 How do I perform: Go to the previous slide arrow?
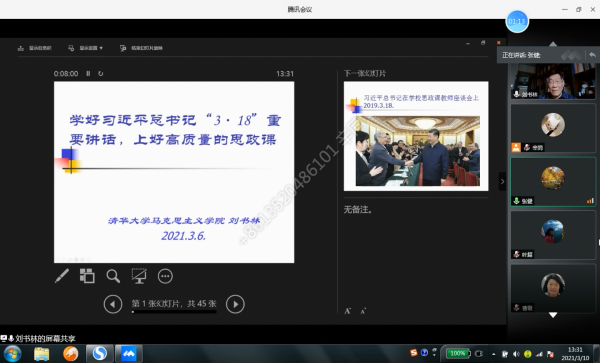(113, 304)
